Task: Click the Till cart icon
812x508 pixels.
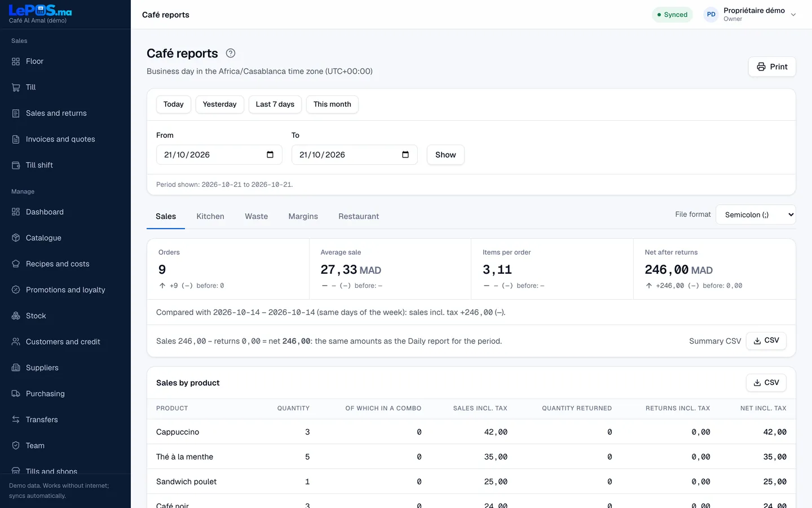Action: click(16, 87)
